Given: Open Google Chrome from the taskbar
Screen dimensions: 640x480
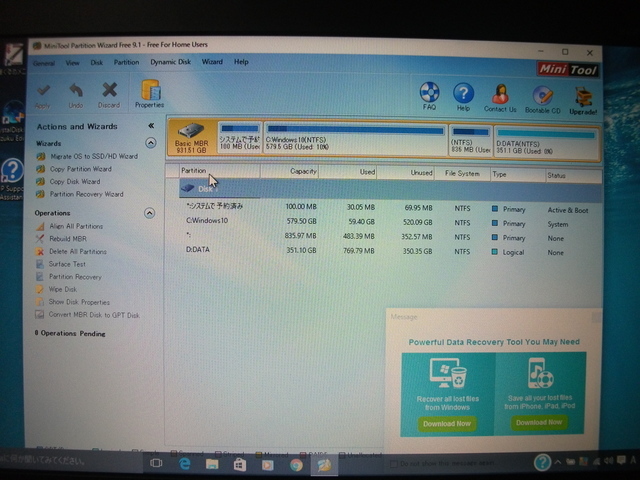Looking at the screenshot, I should coord(297,465).
